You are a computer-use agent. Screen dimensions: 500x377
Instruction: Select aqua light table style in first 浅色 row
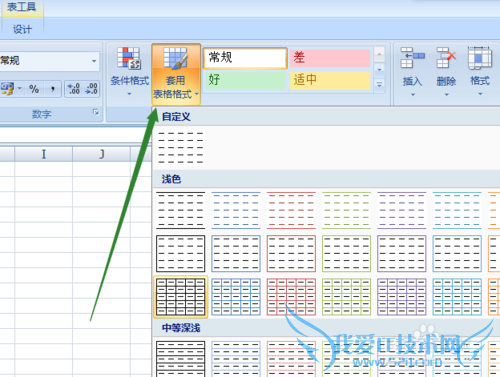457,210
